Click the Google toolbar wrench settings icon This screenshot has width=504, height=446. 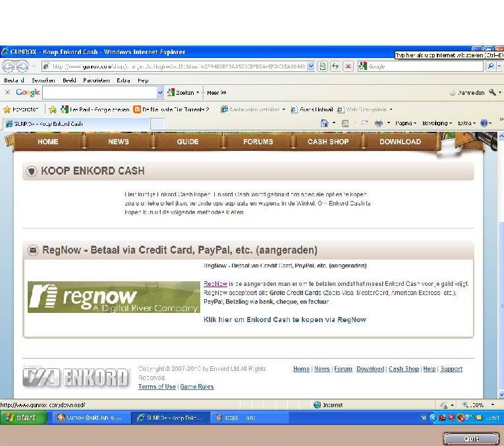(x=491, y=93)
